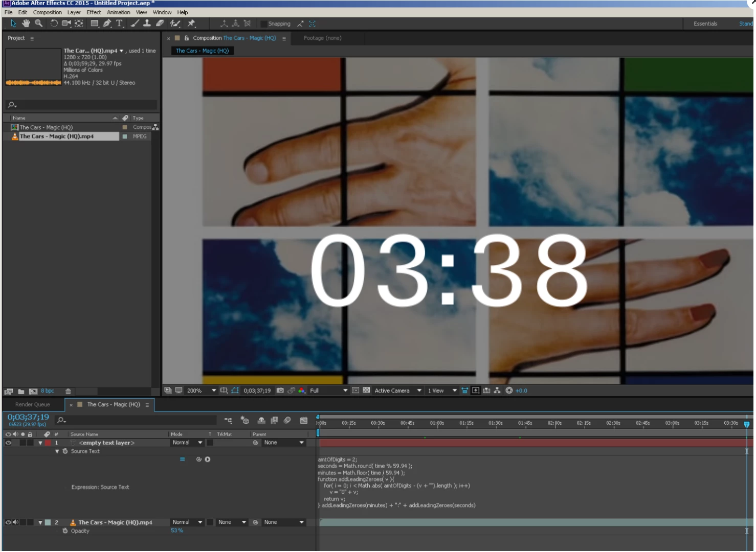Toggle the transparency grid in viewer
This screenshot has height=552, width=756.
(x=366, y=390)
